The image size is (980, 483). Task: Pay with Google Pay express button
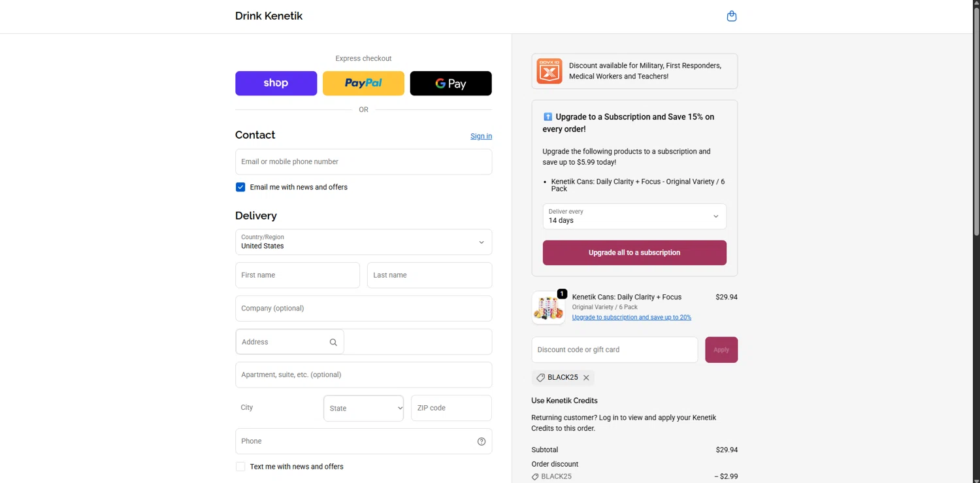click(x=451, y=84)
